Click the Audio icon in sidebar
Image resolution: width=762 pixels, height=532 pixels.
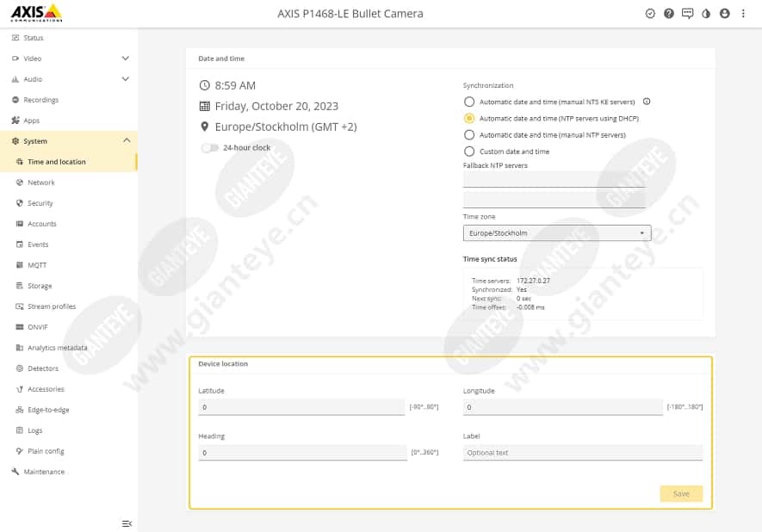click(15, 79)
